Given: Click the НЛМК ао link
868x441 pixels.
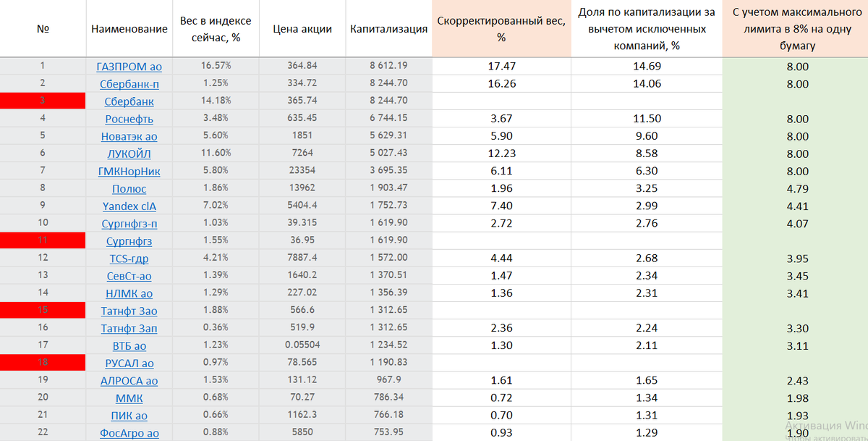Looking at the screenshot, I should [129, 293].
